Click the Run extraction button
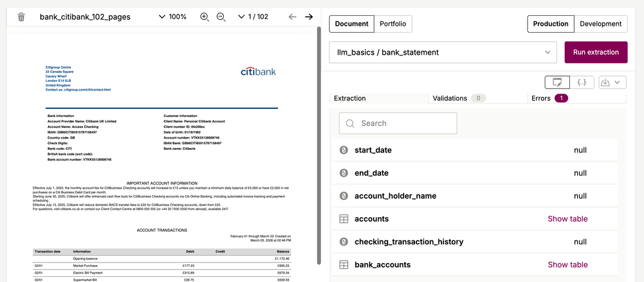644x282 pixels. tap(596, 52)
